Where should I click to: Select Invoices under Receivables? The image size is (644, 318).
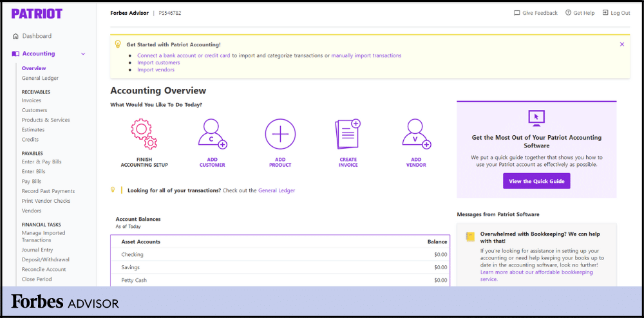point(32,100)
